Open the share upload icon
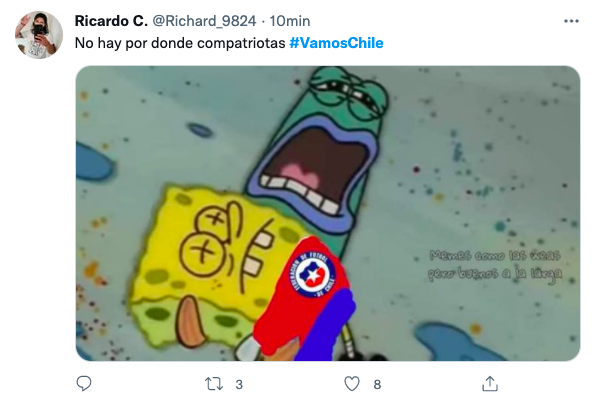 pos(490,384)
